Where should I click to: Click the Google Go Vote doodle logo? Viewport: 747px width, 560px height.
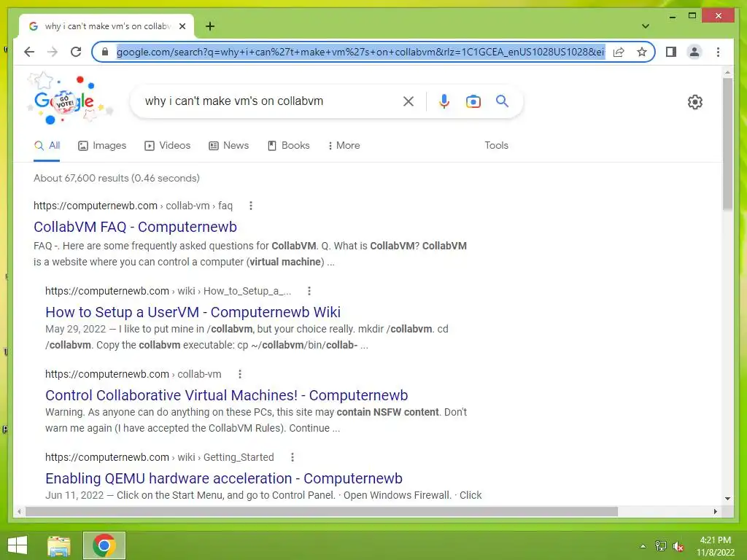coord(69,98)
